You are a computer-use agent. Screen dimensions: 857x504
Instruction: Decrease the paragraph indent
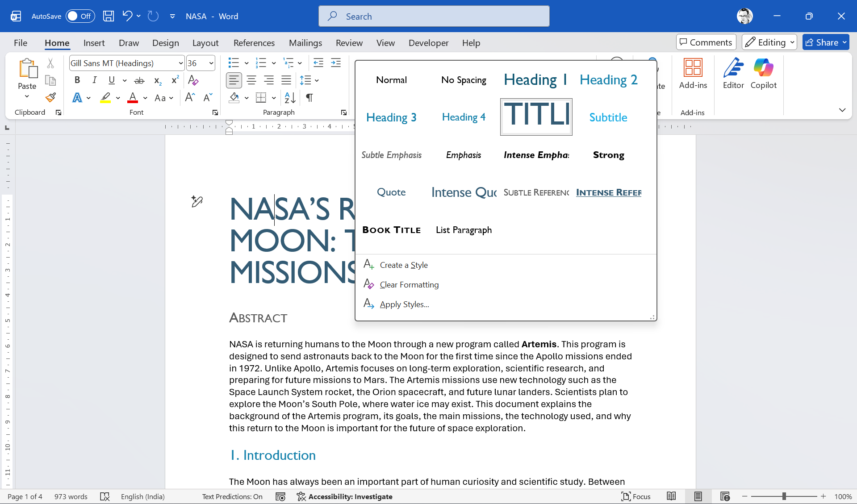318,63
